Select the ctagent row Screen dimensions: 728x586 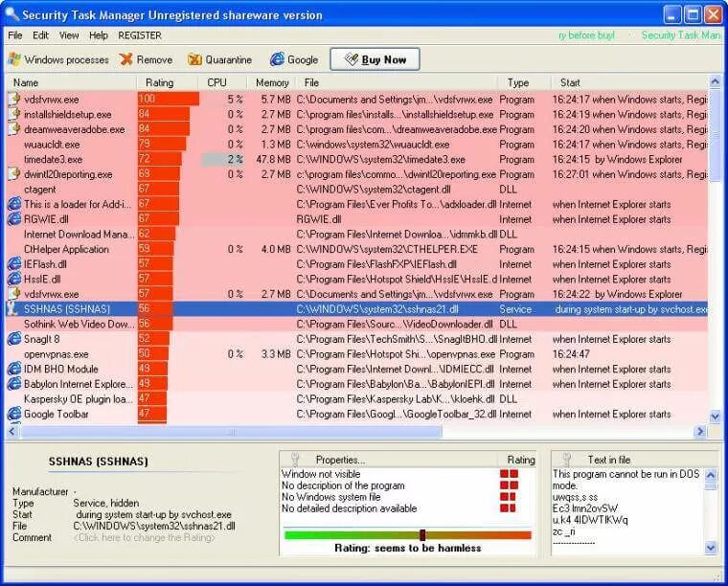(357, 190)
